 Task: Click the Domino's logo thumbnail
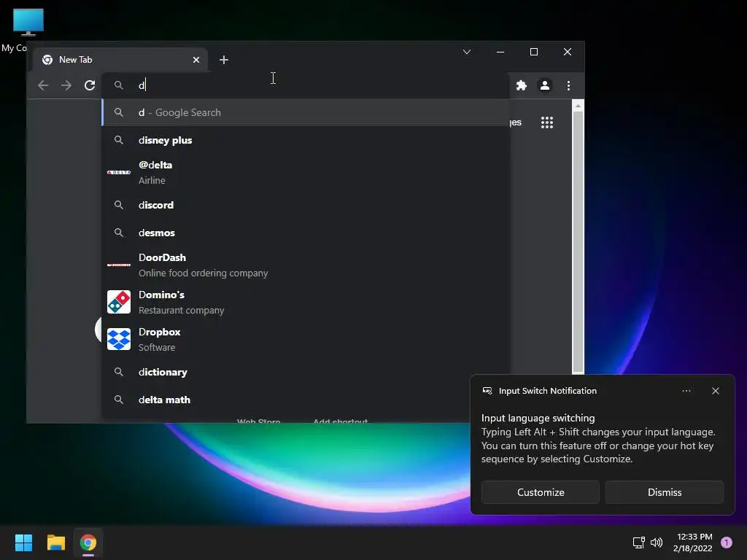tap(119, 302)
